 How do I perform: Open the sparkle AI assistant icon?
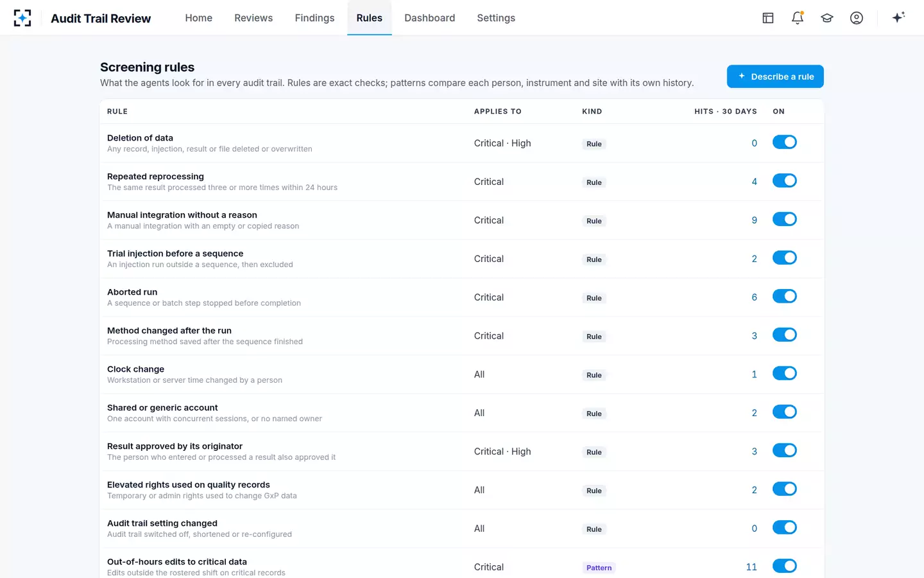(898, 18)
